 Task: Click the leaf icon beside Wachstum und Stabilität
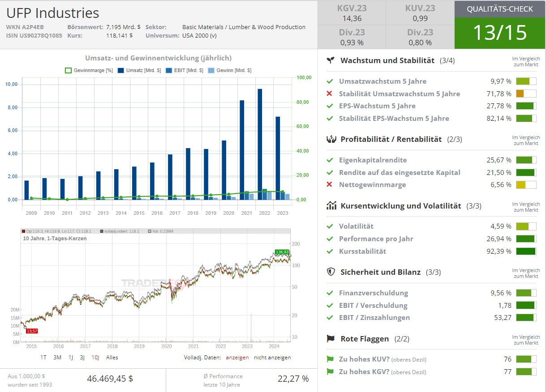tap(331, 60)
